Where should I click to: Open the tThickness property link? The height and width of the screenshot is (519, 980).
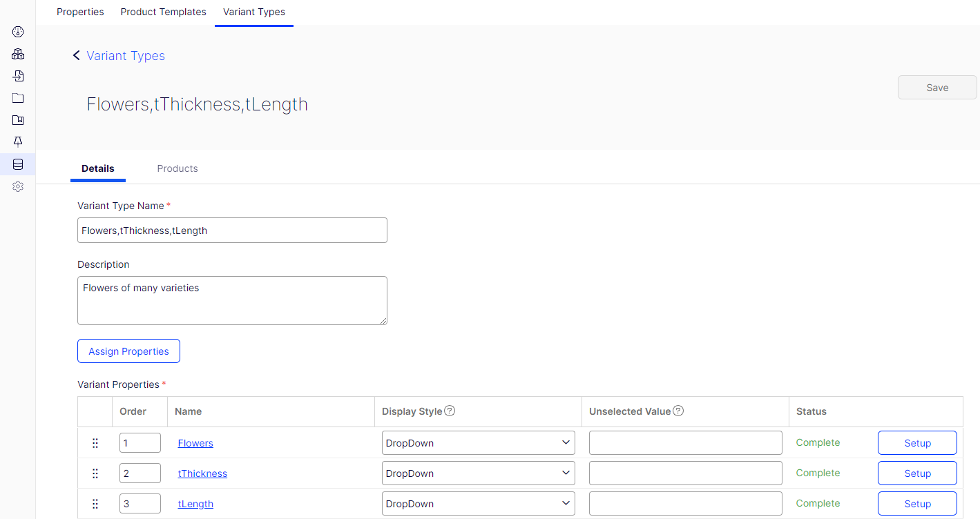tap(202, 473)
